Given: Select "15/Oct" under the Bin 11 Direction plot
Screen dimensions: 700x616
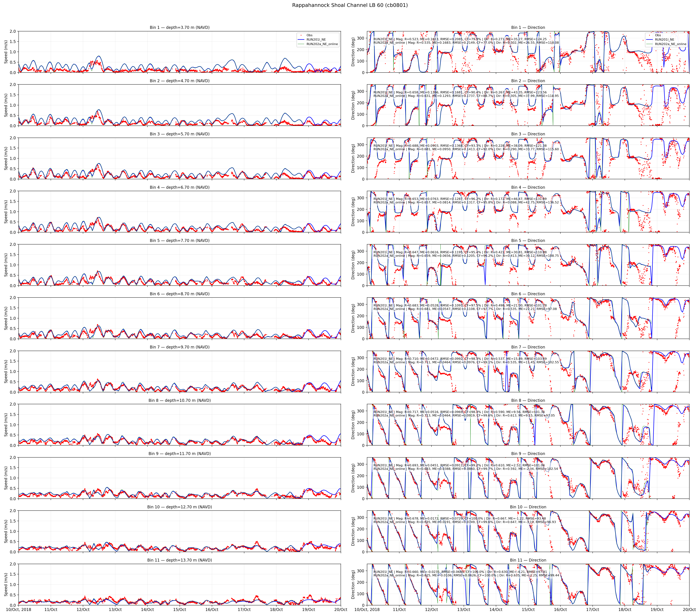Looking at the screenshot, I should click(528, 610).
